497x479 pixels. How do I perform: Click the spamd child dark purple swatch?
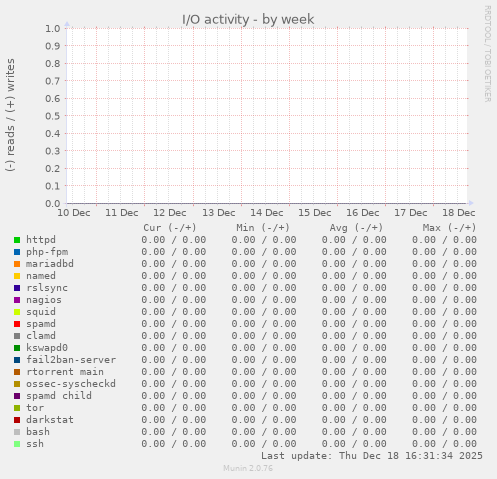17,396
